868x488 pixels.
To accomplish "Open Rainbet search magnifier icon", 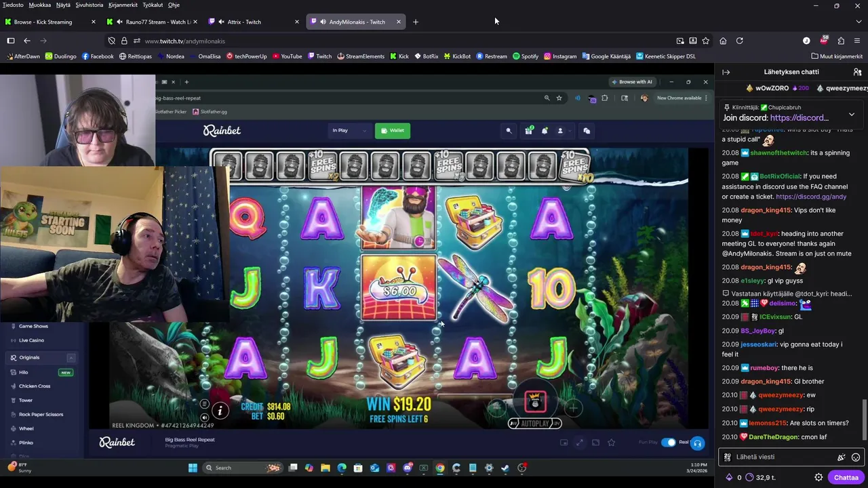I will [509, 131].
